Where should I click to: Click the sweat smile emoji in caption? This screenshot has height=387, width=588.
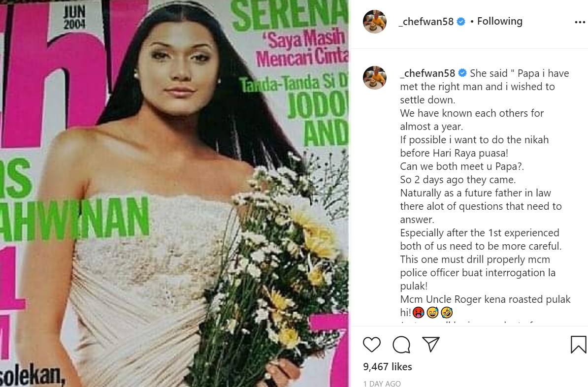pyautogui.click(x=432, y=312)
